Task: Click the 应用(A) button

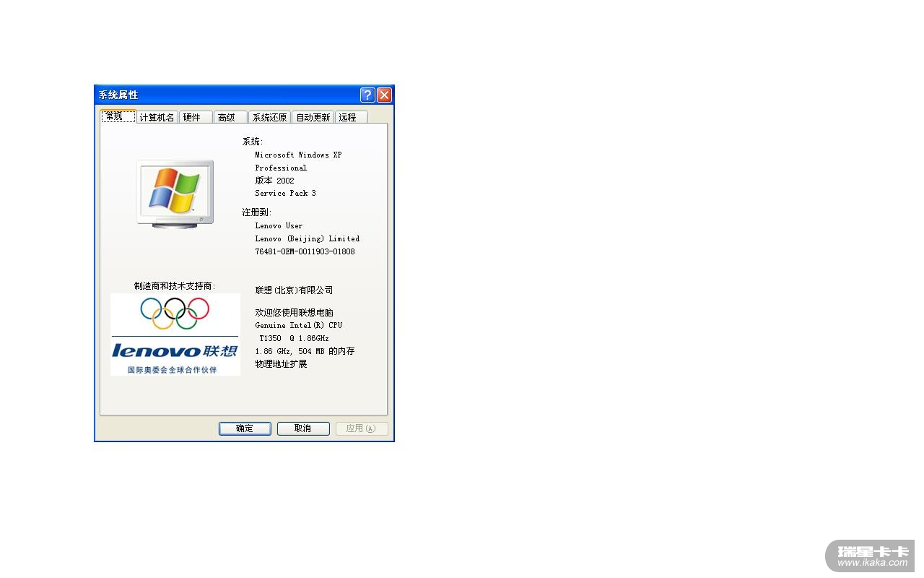Action: click(x=362, y=428)
